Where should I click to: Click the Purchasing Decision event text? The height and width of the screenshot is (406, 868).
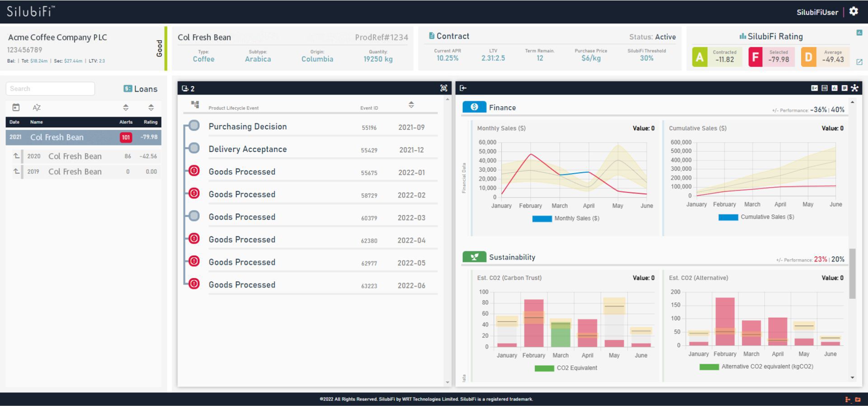click(247, 127)
